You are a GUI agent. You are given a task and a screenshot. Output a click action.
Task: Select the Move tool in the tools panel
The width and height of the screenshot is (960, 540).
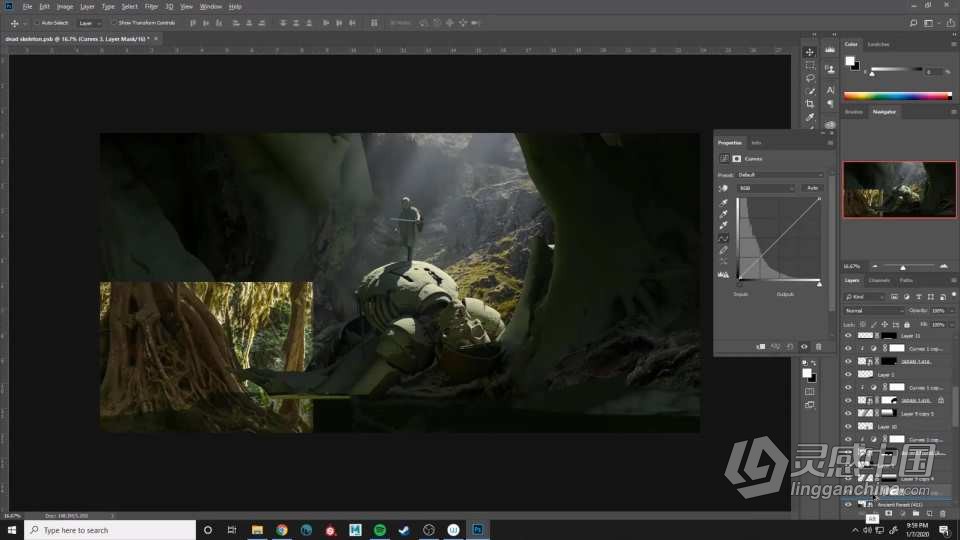tap(809, 52)
